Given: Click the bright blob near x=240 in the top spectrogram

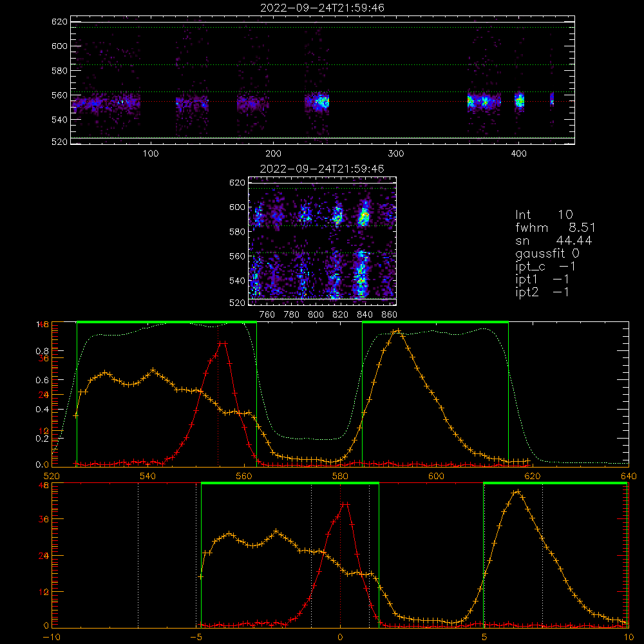Looking at the screenshot, I should (x=322, y=101).
